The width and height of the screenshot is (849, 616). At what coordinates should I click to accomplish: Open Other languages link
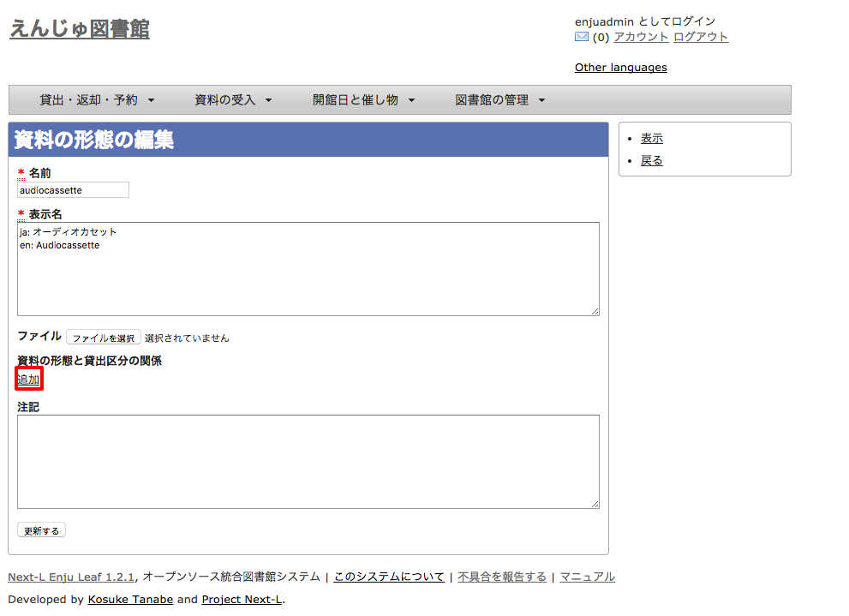click(620, 67)
